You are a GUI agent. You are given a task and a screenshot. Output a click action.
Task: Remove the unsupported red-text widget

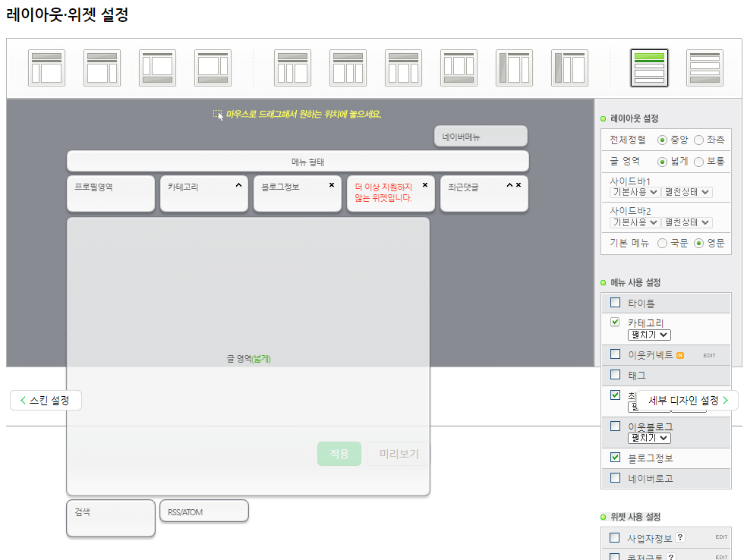click(425, 184)
